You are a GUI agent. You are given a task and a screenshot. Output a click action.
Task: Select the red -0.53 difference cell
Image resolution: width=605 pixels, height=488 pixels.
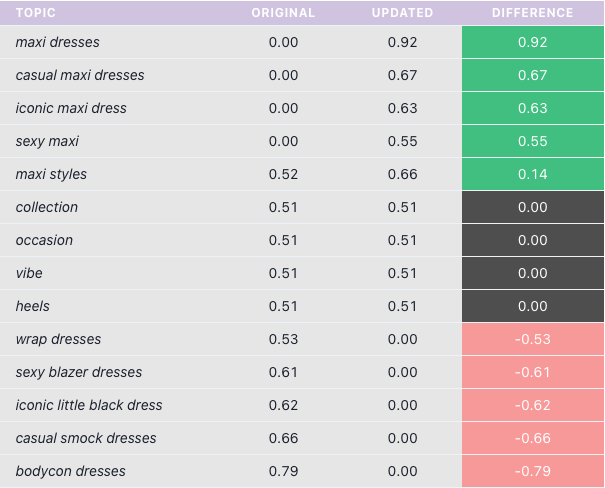pos(532,339)
